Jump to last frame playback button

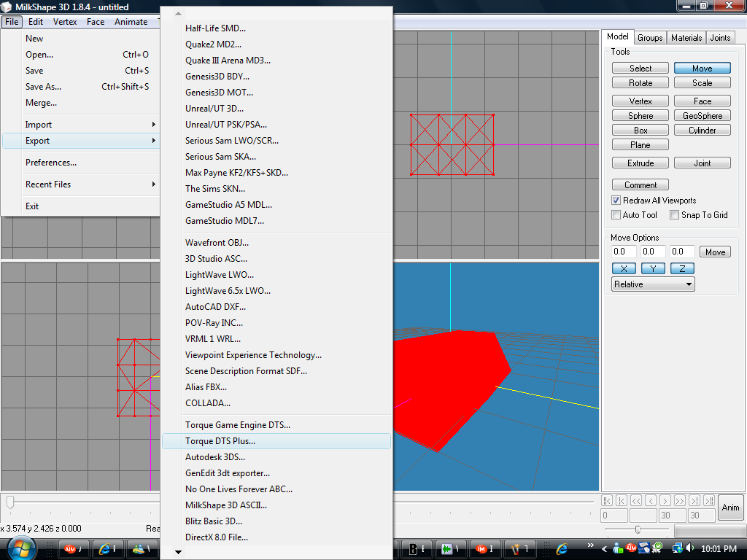pos(709,500)
